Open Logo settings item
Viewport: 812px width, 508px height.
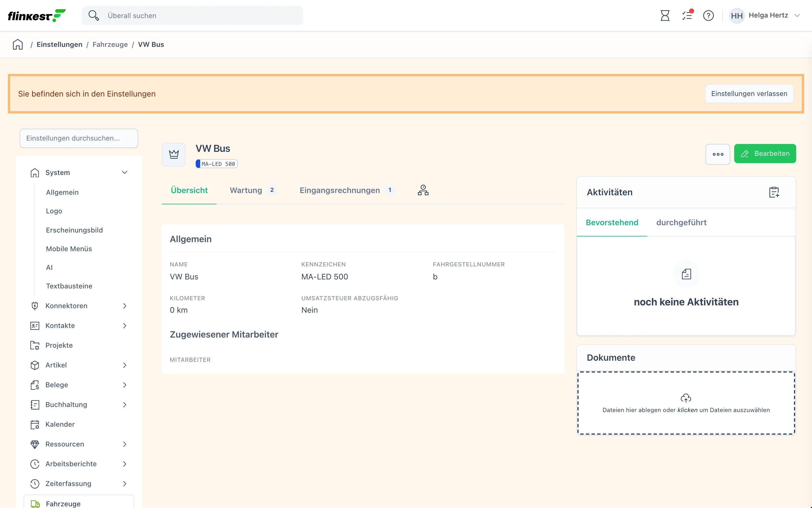[54, 211]
